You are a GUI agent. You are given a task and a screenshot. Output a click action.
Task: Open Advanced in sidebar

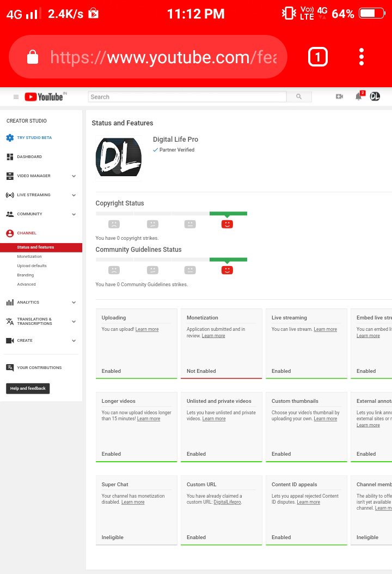pos(26,285)
